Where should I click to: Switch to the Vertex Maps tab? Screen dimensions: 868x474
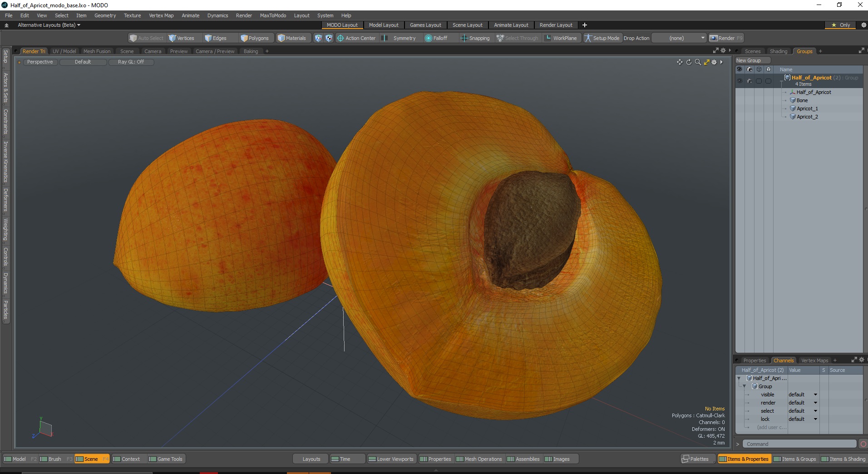[814, 360]
